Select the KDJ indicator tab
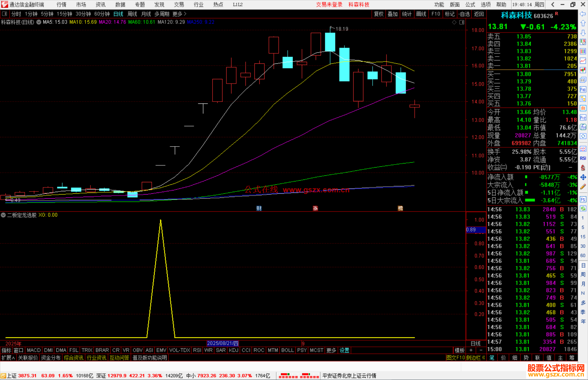Screen dimensions: 588x380 (234, 350)
